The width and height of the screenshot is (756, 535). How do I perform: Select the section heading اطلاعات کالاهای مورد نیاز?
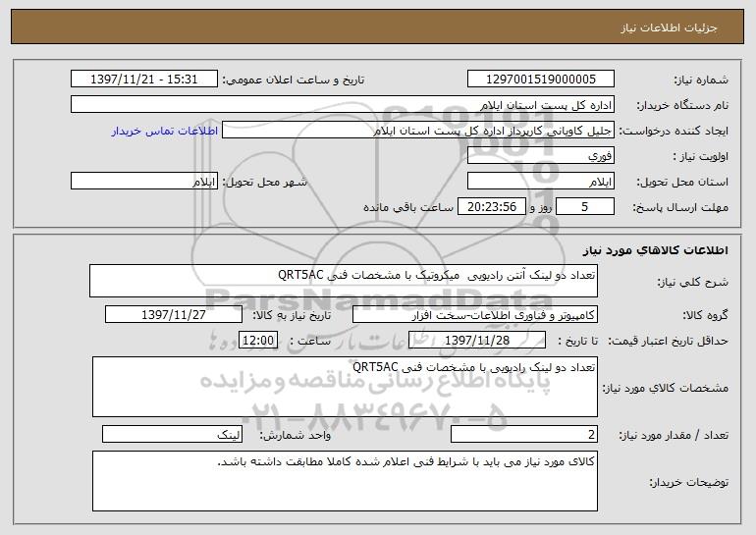click(x=655, y=250)
